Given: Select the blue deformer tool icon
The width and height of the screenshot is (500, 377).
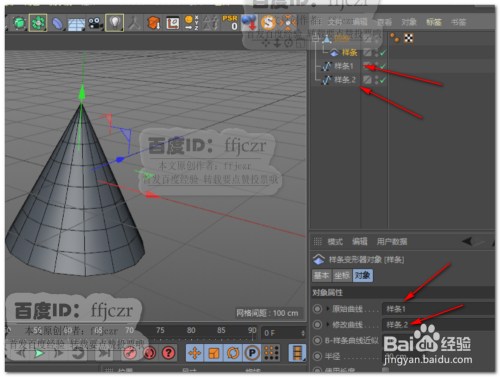Looking at the screenshot, I should (57, 23).
